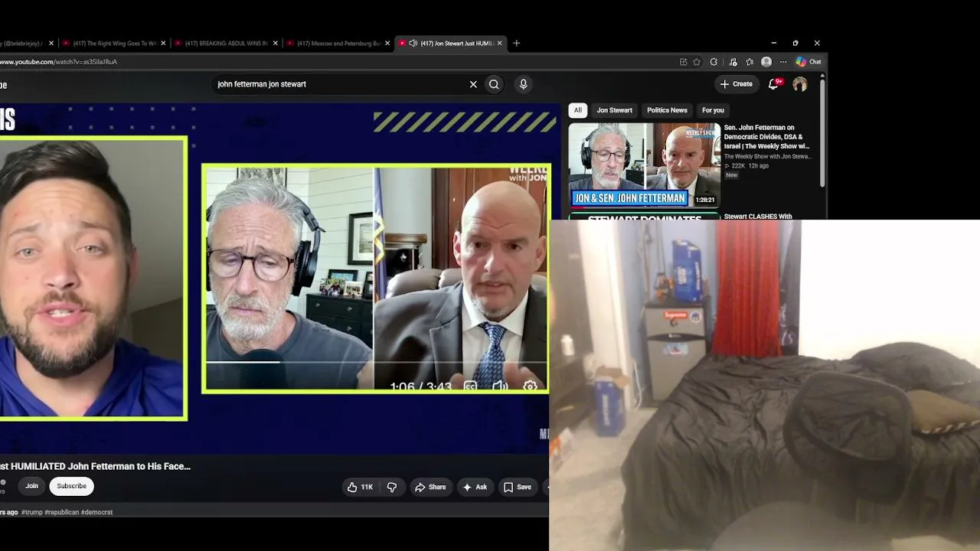
Task: Open the Copilot Chat sidebar
Action: pos(808,62)
